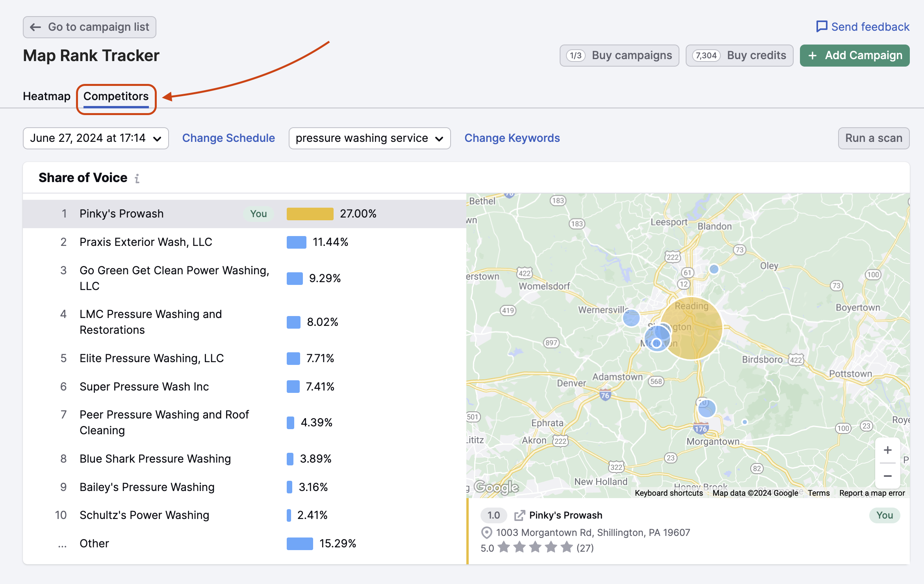This screenshot has width=924, height=584.
Task: Open Buy campaigns button
Action: coord(619,56)
